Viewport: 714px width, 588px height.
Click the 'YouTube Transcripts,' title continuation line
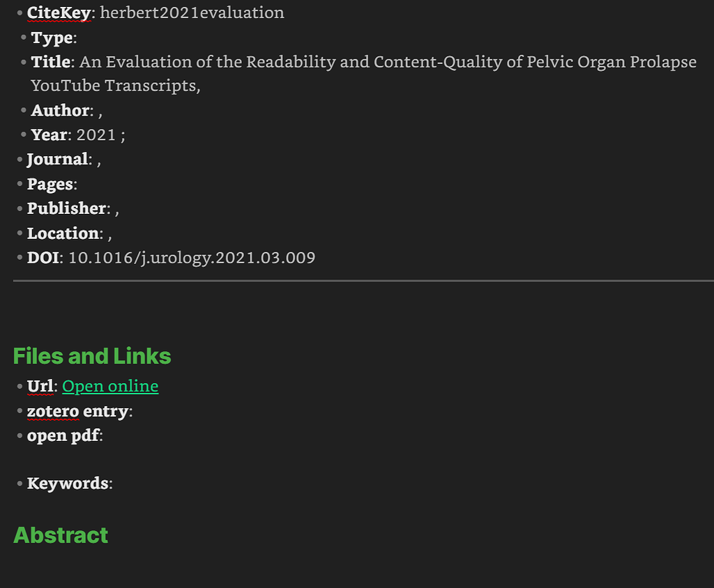pos(116,86)
